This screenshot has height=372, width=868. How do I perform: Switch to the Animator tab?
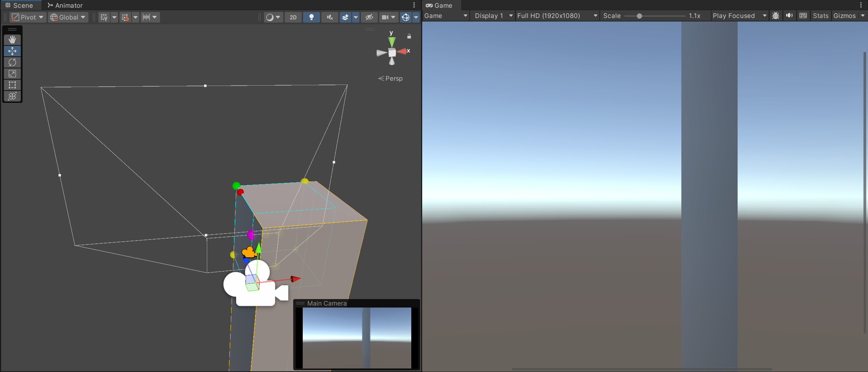coord(65,5)
